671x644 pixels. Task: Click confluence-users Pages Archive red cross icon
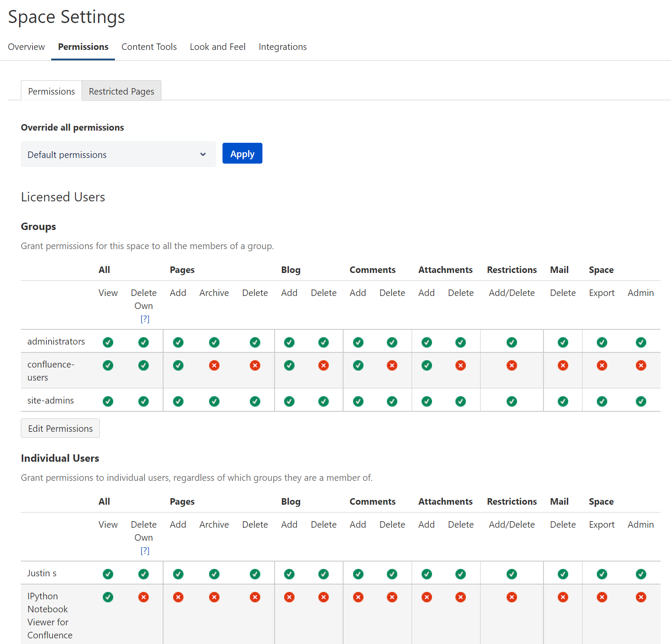[214, 365]
